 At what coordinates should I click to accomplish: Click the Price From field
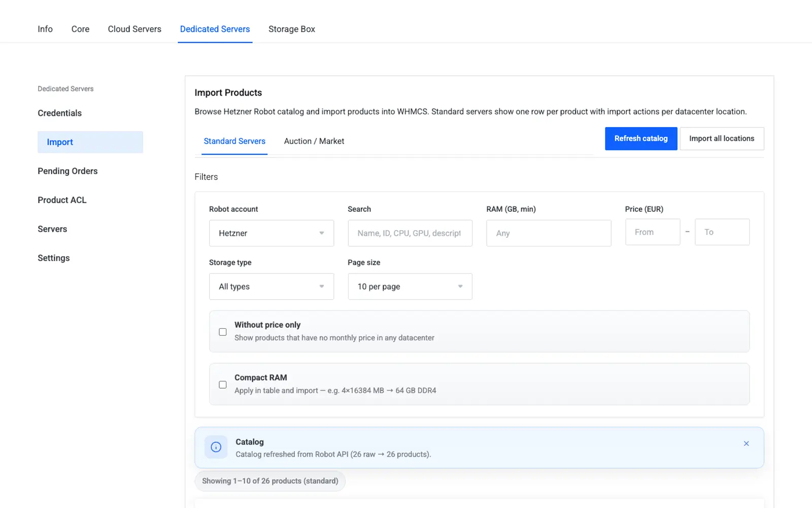(x=653, y=232)
